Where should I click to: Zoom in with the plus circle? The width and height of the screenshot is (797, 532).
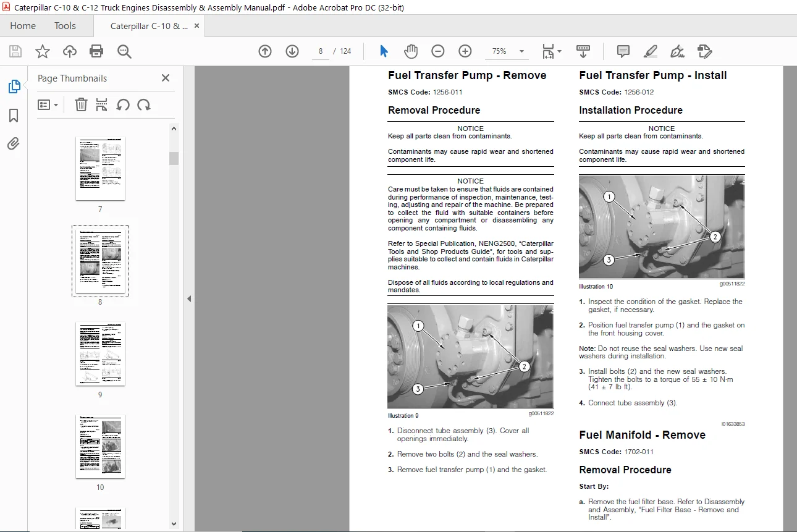pos(465,51)
